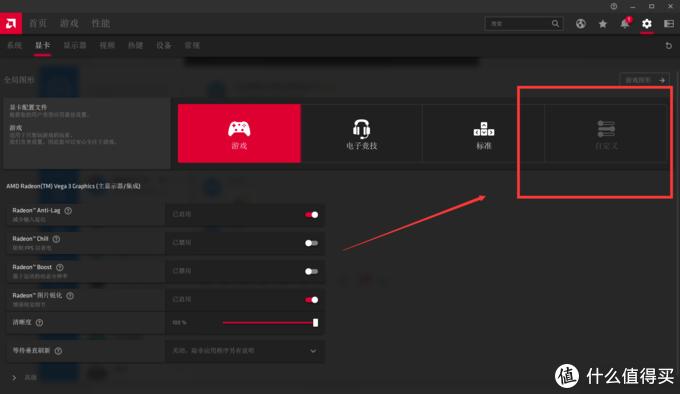Enable the Radeon Chill switch
The width and height of the screenshot is (680, 394).
pyautogui.click(x=311, y=243)
